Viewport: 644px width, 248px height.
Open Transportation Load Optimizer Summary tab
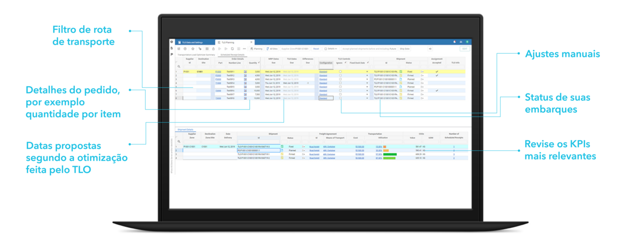pyautogui.click(x=196, y=55)
